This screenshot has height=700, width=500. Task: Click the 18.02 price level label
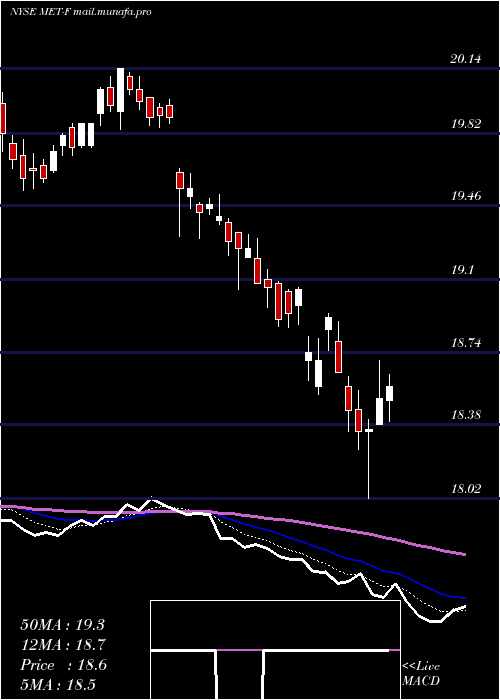pyautogui.click(x=466, y=488)
